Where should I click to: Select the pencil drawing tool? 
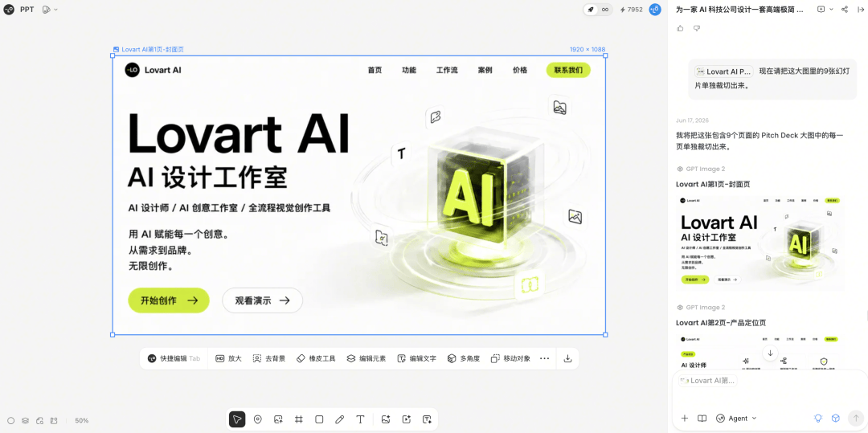pos(340,419)
